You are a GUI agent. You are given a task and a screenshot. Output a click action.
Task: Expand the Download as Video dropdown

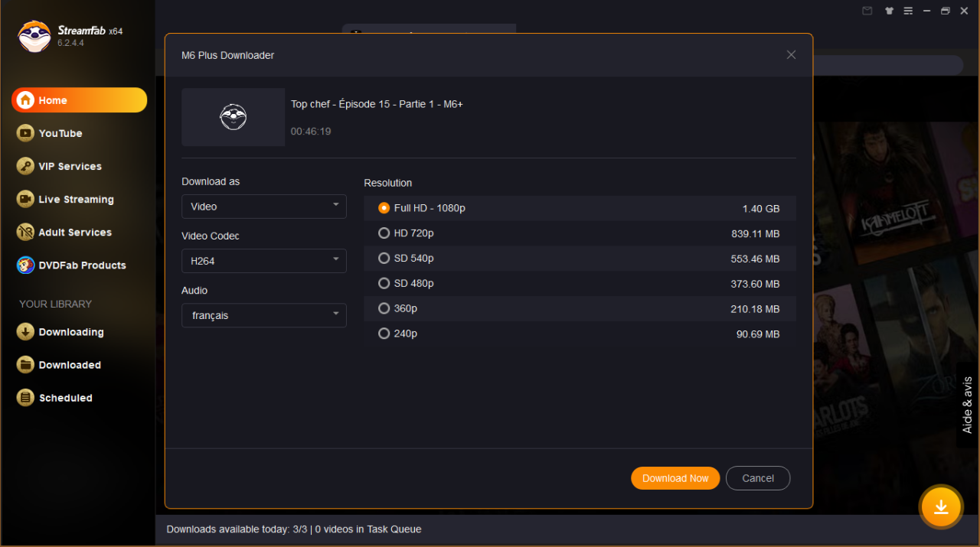click(x=263, y=207)
